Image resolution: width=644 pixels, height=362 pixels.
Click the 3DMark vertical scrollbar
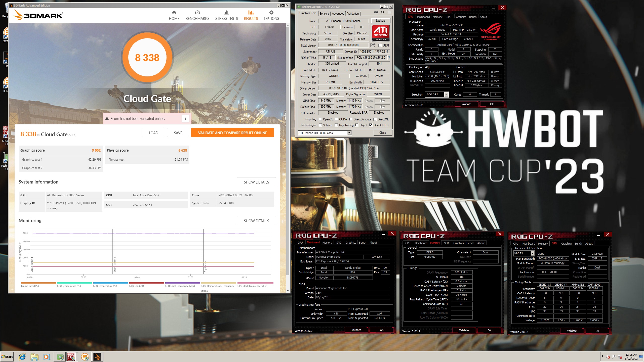288,151
